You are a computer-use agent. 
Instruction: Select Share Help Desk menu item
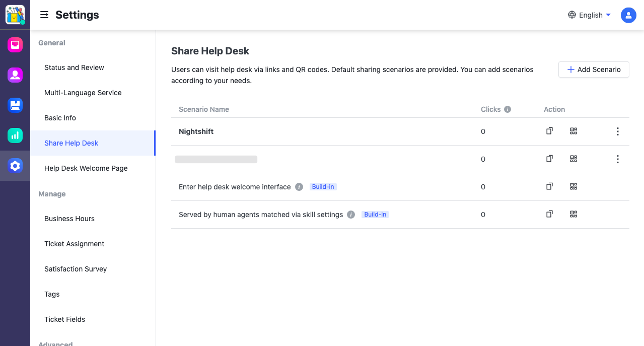point(93,143)
